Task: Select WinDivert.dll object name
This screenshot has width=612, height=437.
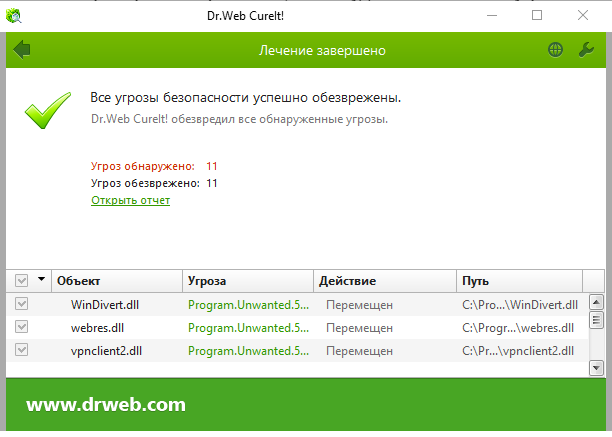Action: coord(105,305)
